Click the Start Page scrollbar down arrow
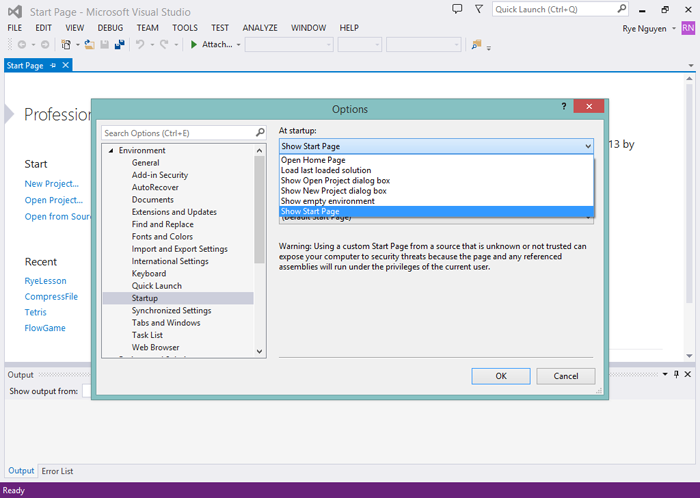Viewport: 700px width, 498px height. pyautogui.click(x=689, y=356)
